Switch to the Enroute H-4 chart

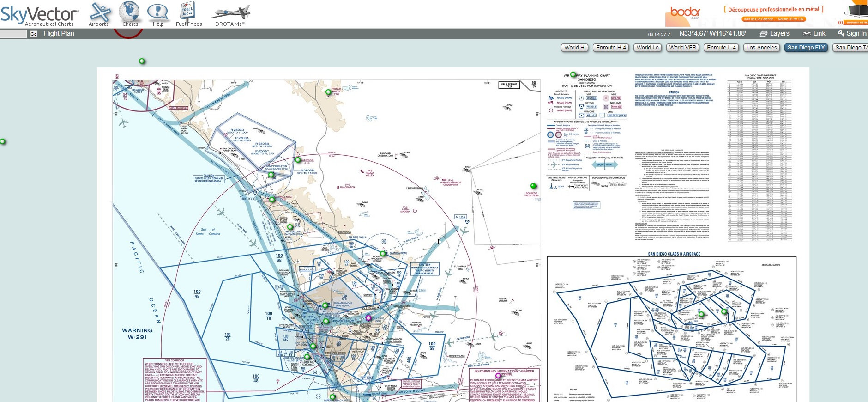click(611, 48)
